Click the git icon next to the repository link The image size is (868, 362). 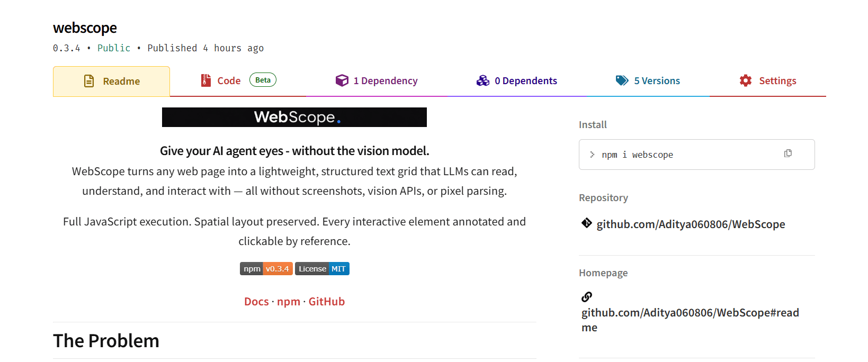tap(586, 223)
